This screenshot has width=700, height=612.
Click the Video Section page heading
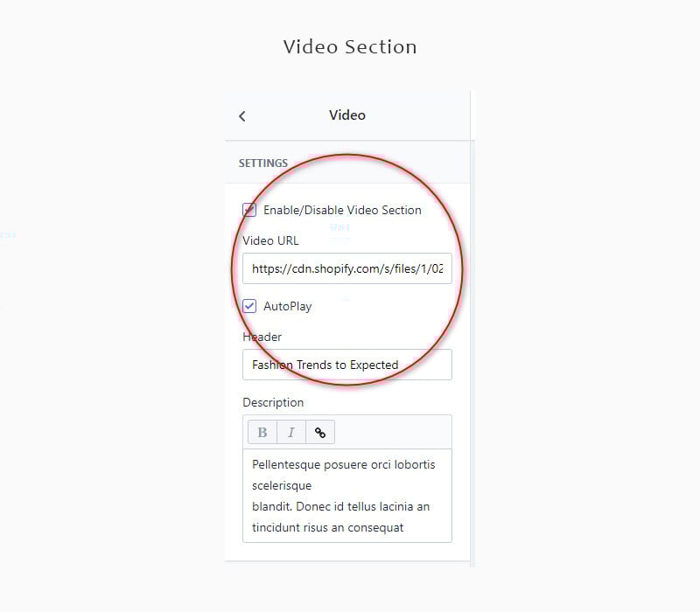pos(350,47)
